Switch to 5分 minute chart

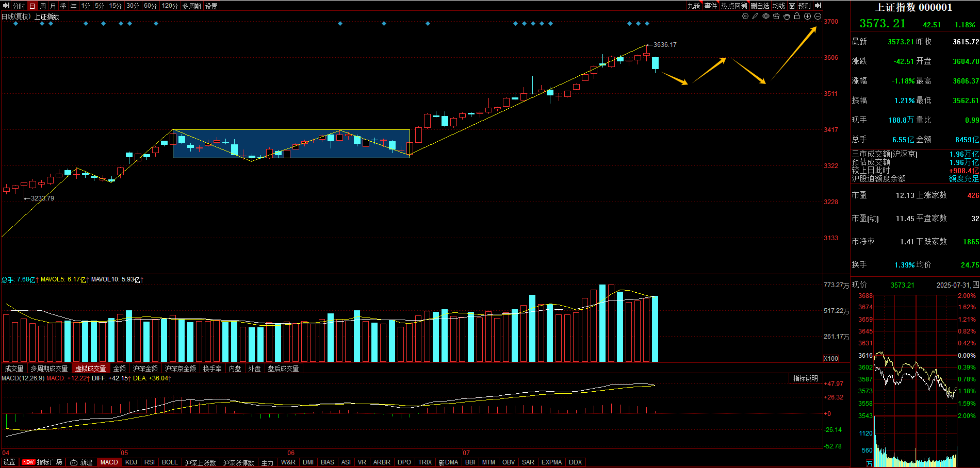tap(100, 6)
